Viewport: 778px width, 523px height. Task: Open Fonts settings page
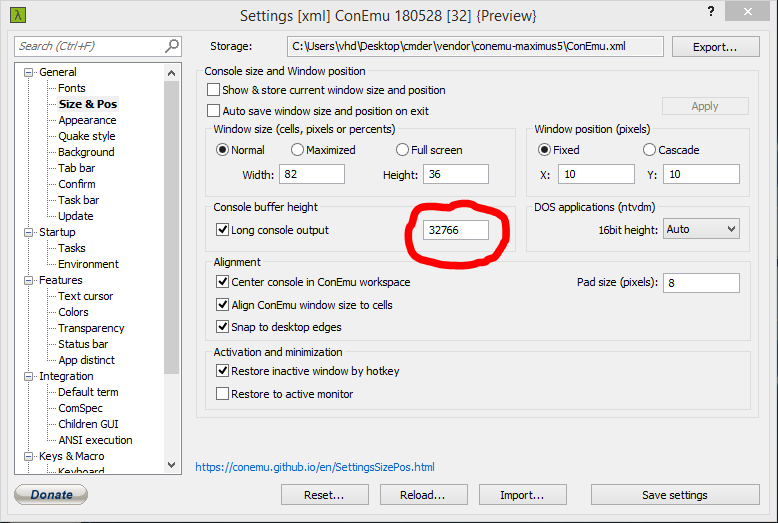pyautogui.click(x=71, y=88)
